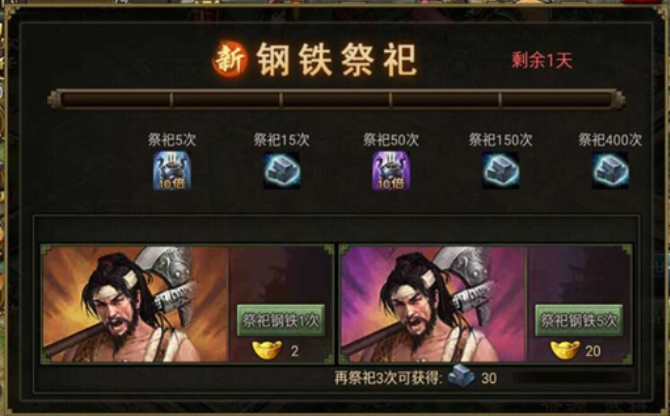Screen dimensions: 670x416
Task: Open the steel reward under 祭祀150次
Action: click(500, 170)
